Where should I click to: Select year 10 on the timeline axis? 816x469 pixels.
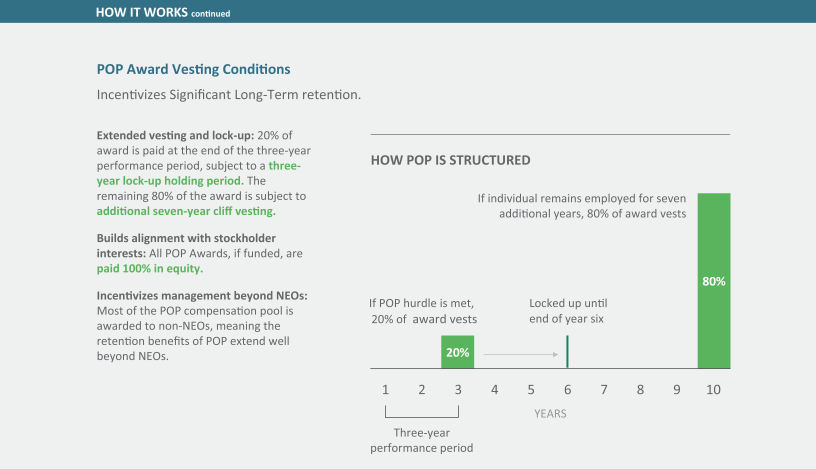click(x=713, y=388)
